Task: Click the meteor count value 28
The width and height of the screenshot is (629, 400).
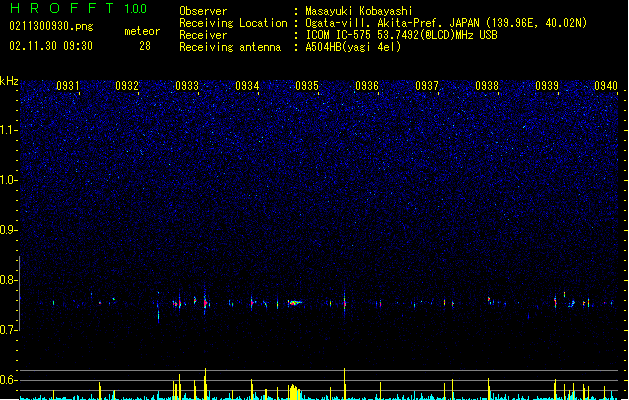Action: pos(145,46)
